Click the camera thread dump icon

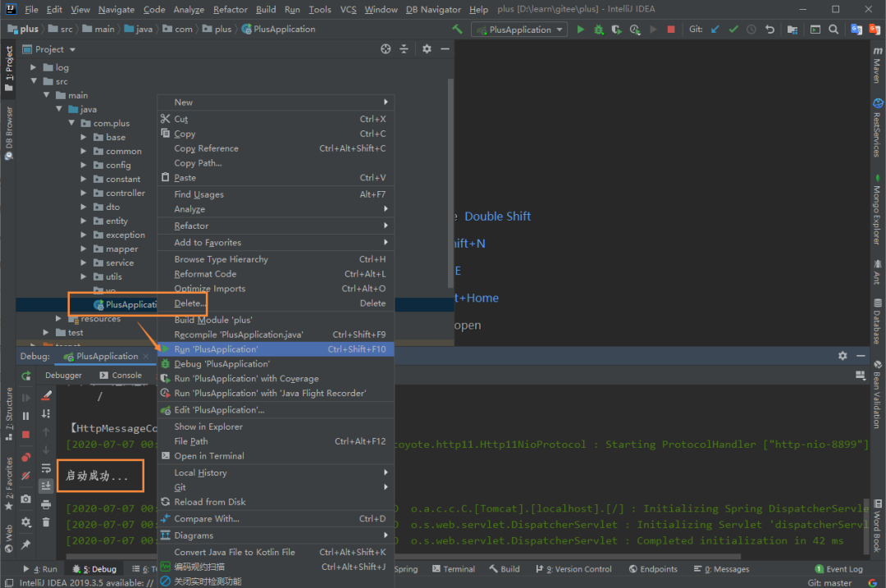coord(26,499)
